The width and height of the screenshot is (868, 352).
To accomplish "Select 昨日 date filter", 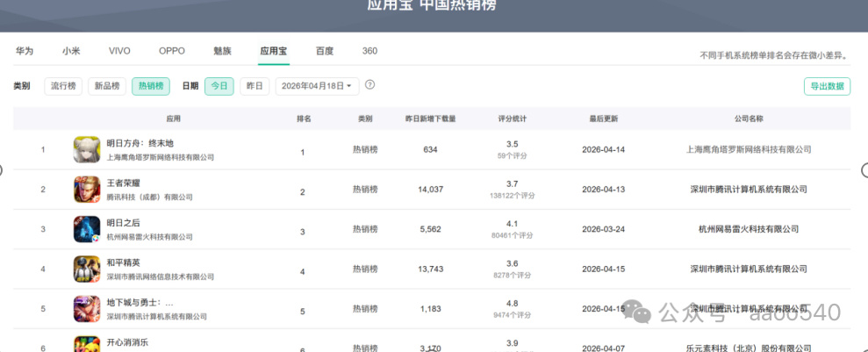I will click(255, 86).
